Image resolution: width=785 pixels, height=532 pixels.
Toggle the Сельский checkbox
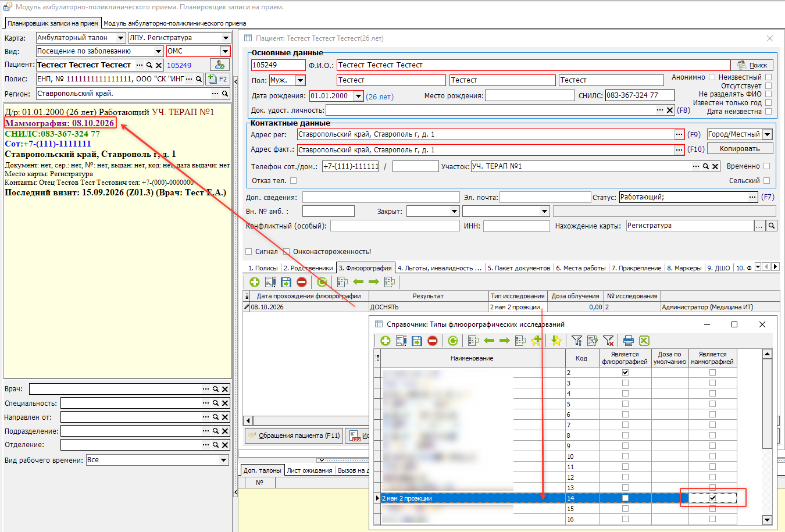tap(766, 181)
